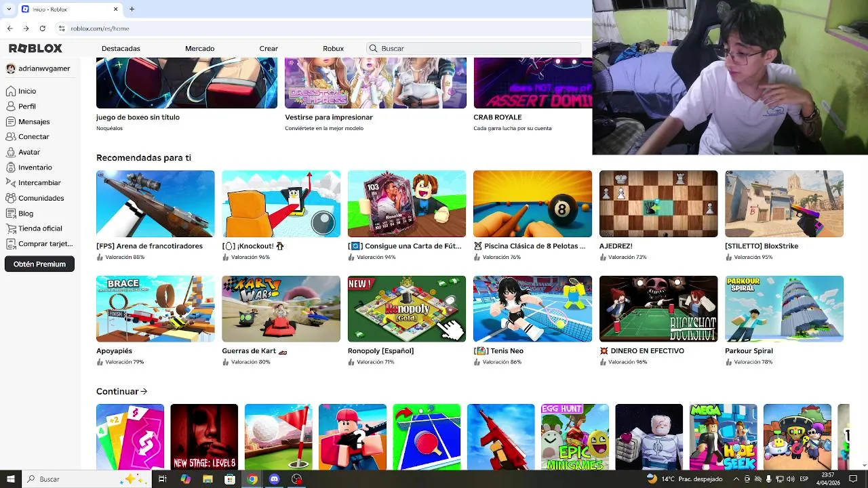Screen dimensions: 868x488
Task: Open the Avatar icon in sidebar
Action: [11, 152]
